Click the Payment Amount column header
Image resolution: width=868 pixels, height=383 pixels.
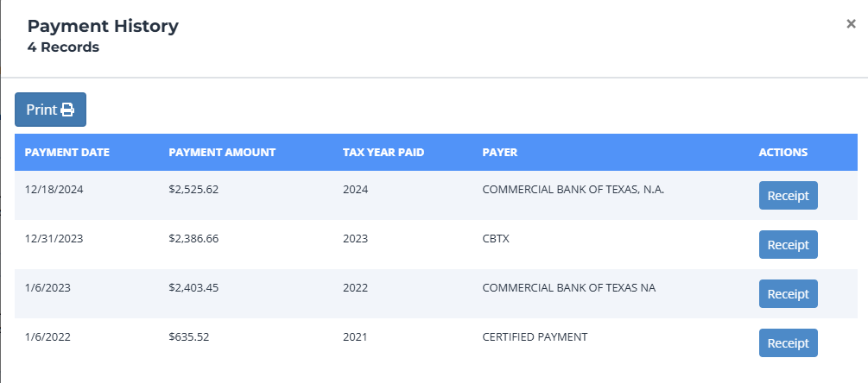[222, 153]
